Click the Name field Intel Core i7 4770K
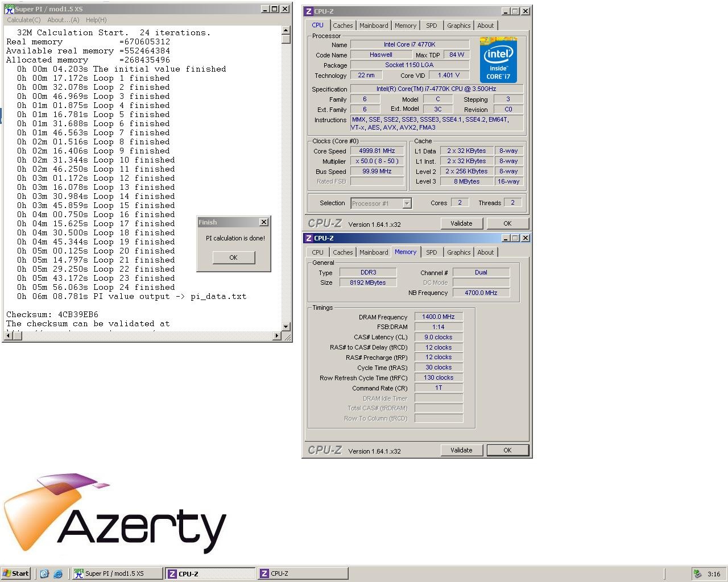 [409, 44]
